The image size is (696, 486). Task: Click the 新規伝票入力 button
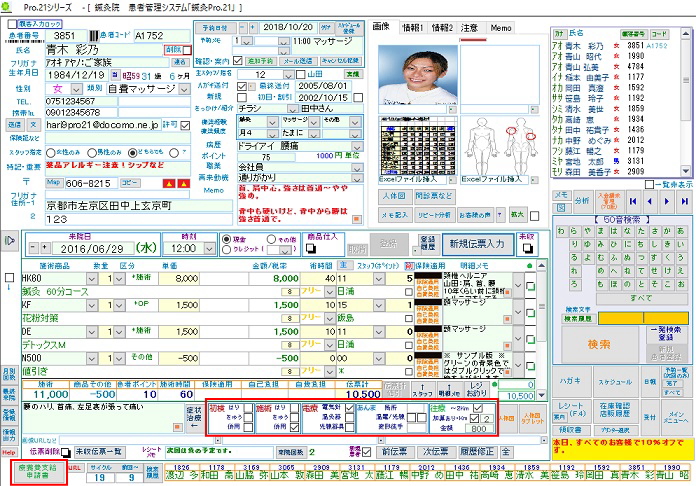478,244
